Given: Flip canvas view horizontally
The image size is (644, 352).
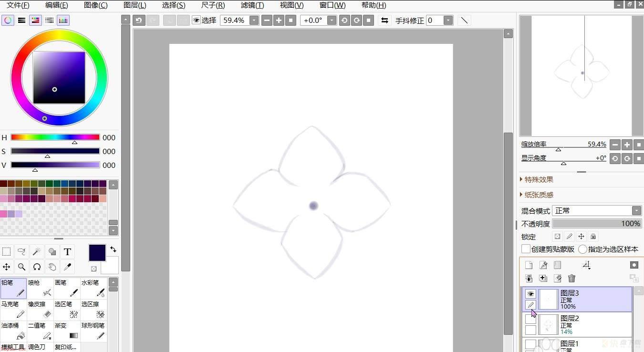Looking at the screenshot, I should (384, 21).
